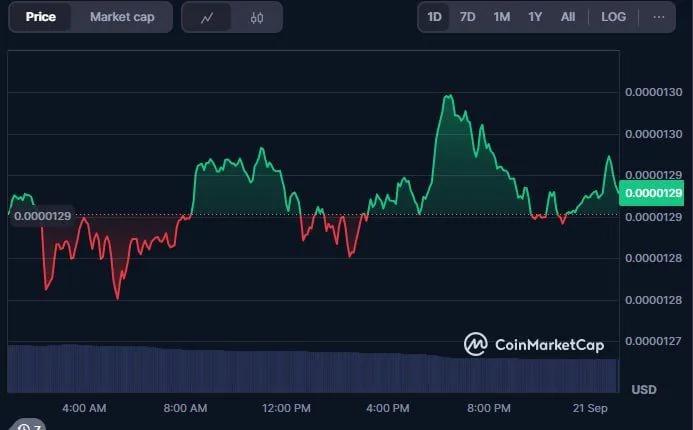Click the highest green peak on chart

point(447,98)
